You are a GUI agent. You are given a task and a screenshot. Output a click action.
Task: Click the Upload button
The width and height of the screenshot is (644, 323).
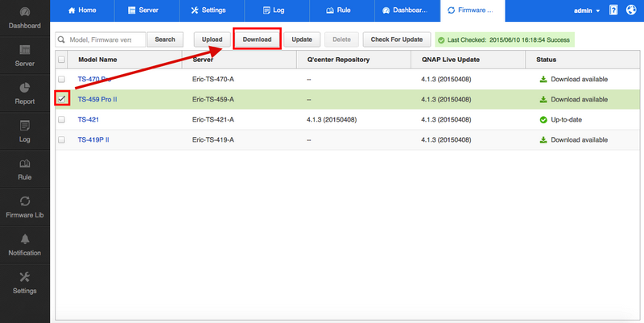pos(212,39)
